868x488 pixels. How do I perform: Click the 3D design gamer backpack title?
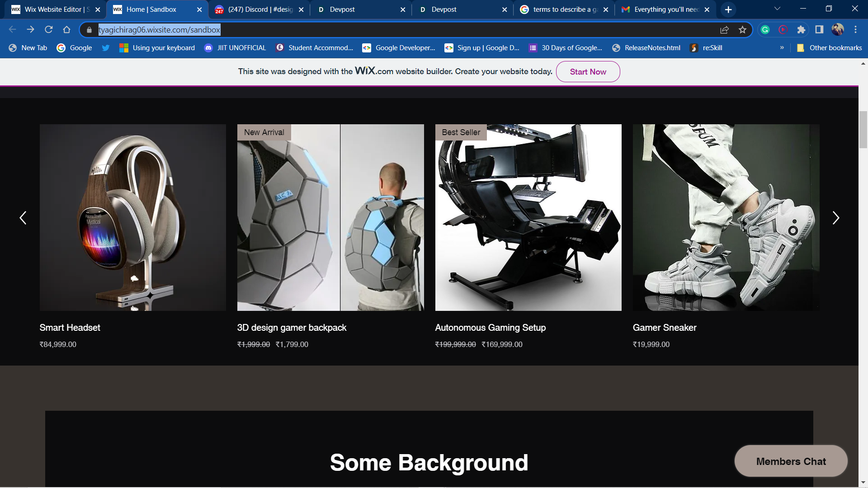click(292, 328)
